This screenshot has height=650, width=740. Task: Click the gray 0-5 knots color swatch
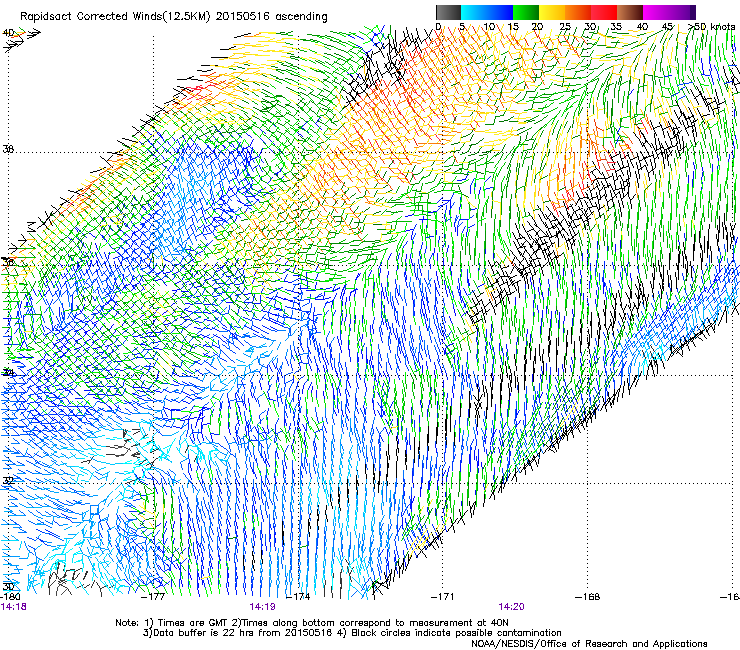pos(448,12)
